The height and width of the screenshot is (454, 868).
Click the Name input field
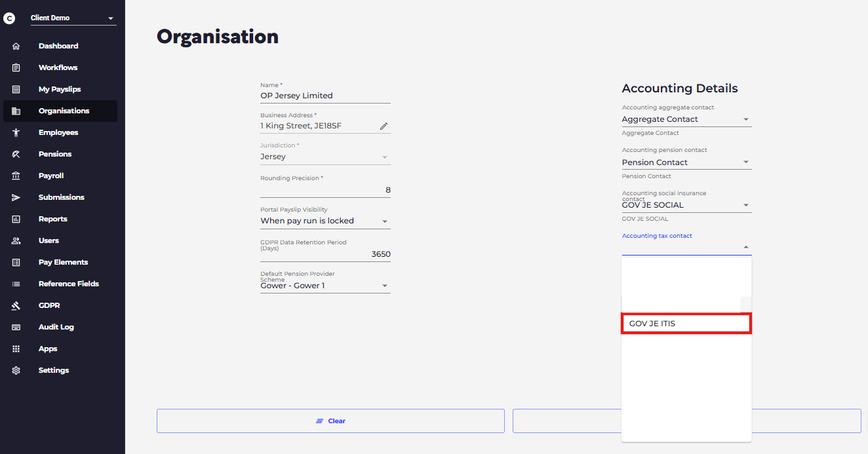click(x=325, y=96)
